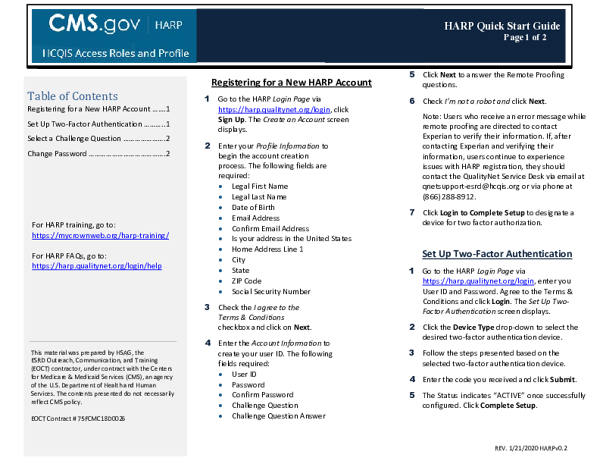Click the phone number '(866) 288-8912'
Screen dimensions: 600x464
pyautogui.click(x=449, y=197)
